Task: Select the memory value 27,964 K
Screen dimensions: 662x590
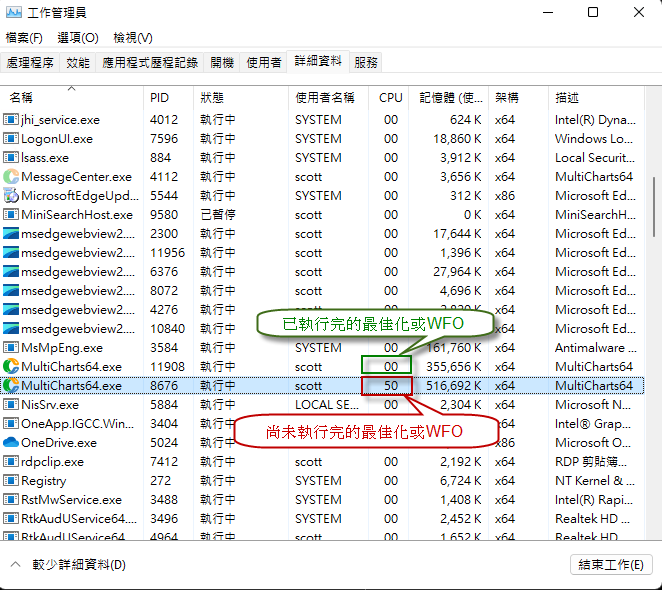Action: pos(457,272)
